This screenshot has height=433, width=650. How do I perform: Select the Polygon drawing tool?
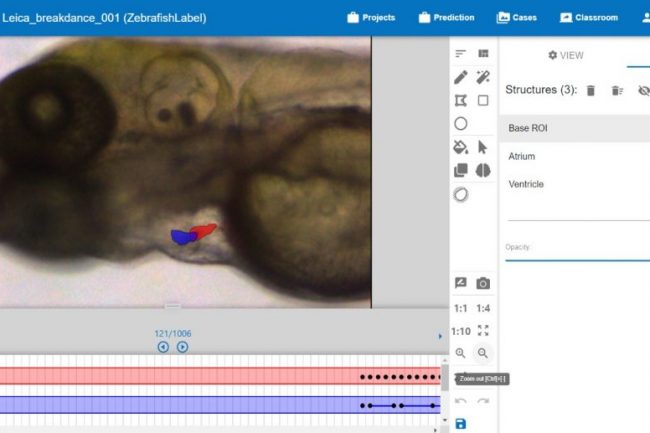[461, 100]
